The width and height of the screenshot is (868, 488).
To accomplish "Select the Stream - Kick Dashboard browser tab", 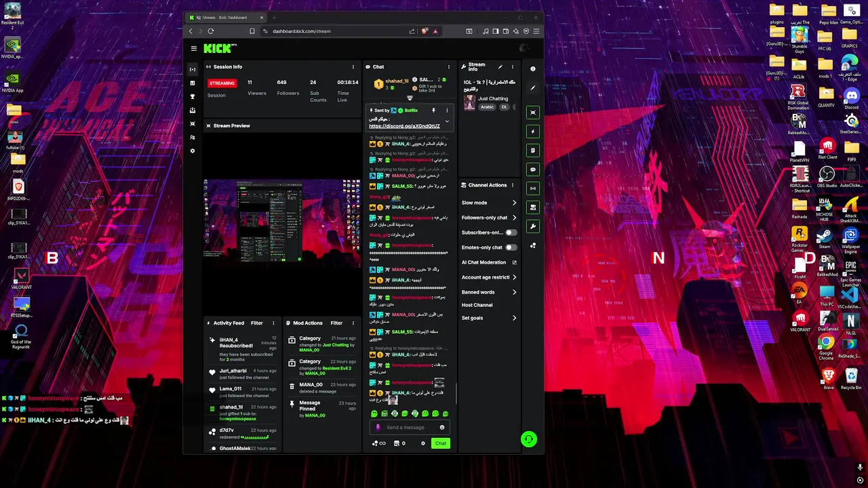I will click(x=225, y=18).
